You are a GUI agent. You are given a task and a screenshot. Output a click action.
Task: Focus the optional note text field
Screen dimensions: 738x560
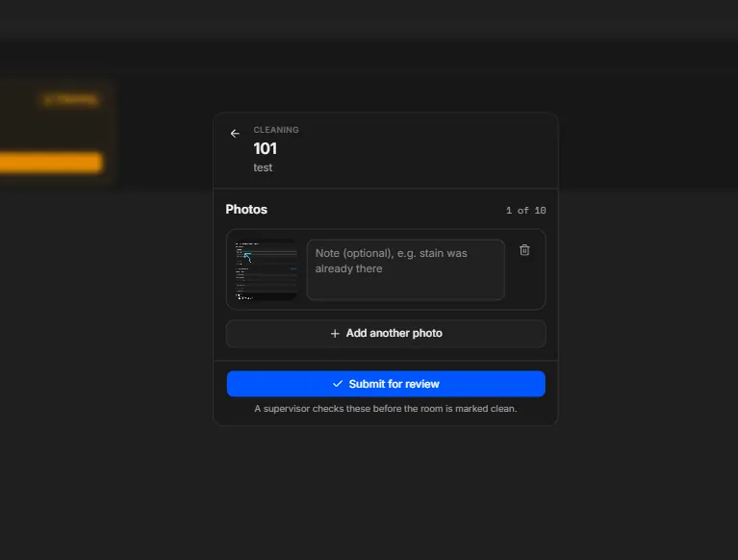tap(406, 269)
